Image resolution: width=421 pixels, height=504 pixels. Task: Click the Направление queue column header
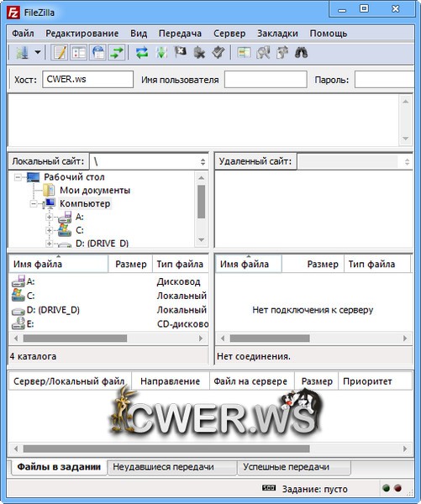170,381
